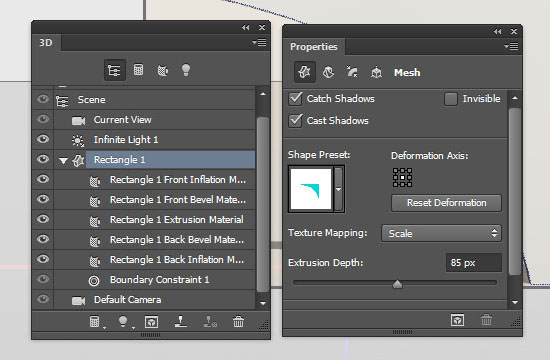
Task: Add new mesh from 3D panel bottom
Action: pyautogui.click(x=94, y=321)
